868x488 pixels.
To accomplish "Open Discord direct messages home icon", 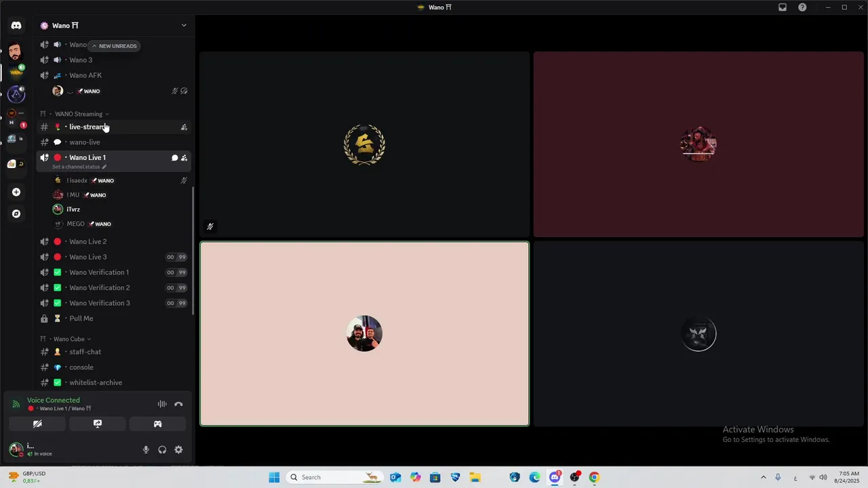I will 16,26.
